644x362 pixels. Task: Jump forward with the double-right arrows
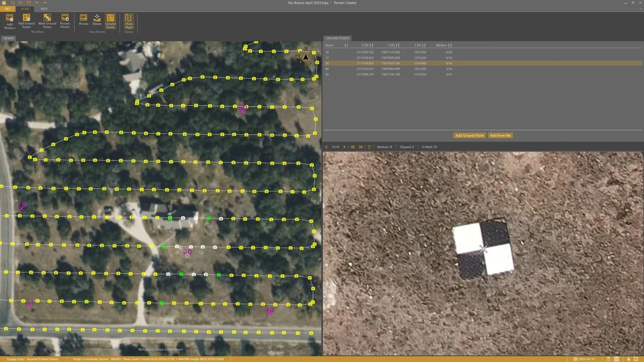(361, 147)
